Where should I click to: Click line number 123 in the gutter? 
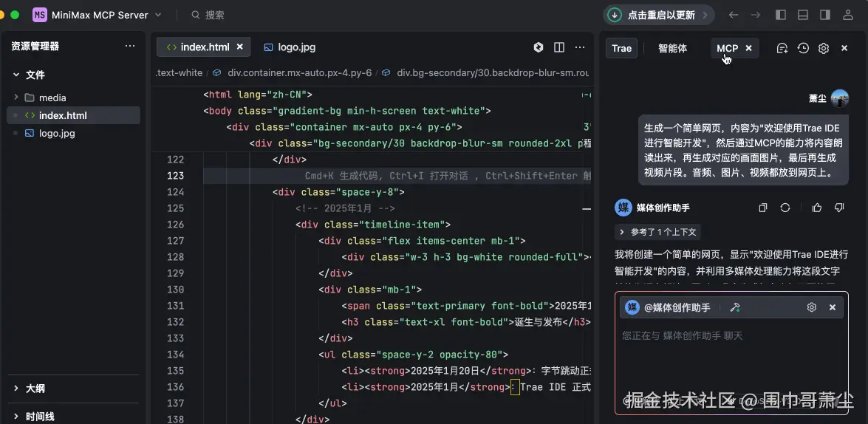(175, 176)
